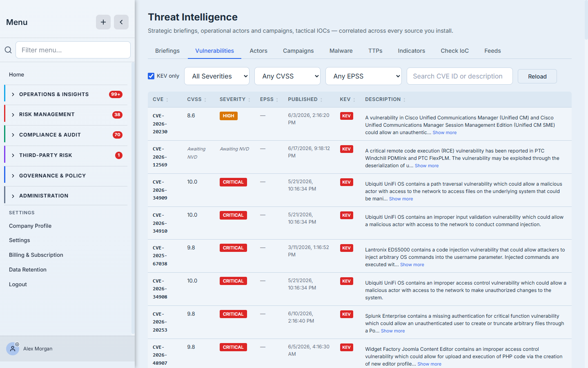Open the Any EPSS dropdown
The image size is (588, 368).
point(363,76)
